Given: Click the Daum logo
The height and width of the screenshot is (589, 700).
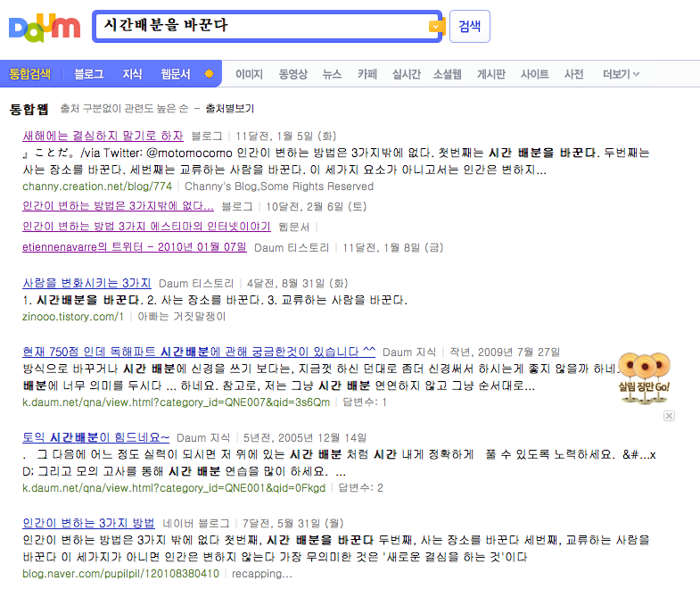Looking at the screenshot, I should click(x=44, y=27).
